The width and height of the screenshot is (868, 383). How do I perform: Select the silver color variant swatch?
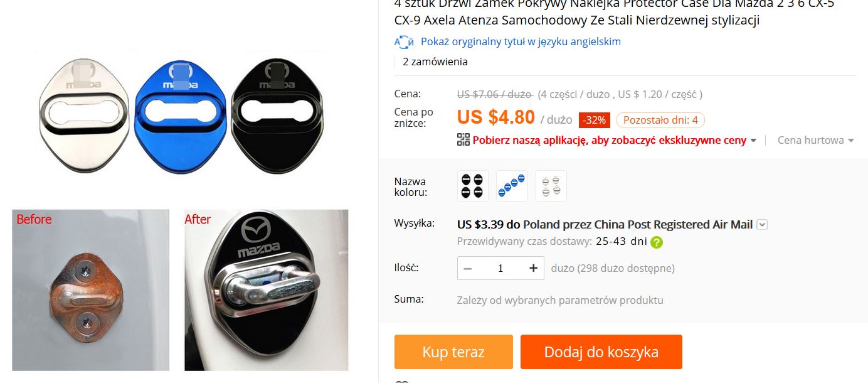tap(551, 186)
